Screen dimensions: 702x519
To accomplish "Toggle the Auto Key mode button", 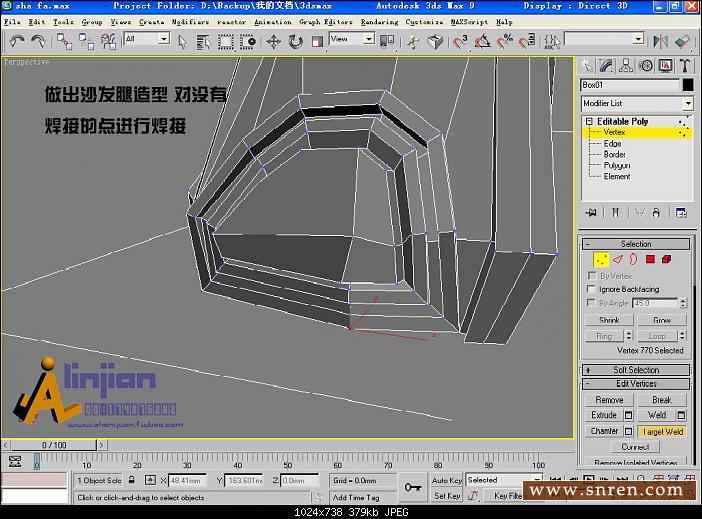I will click(x=447, y=480).
